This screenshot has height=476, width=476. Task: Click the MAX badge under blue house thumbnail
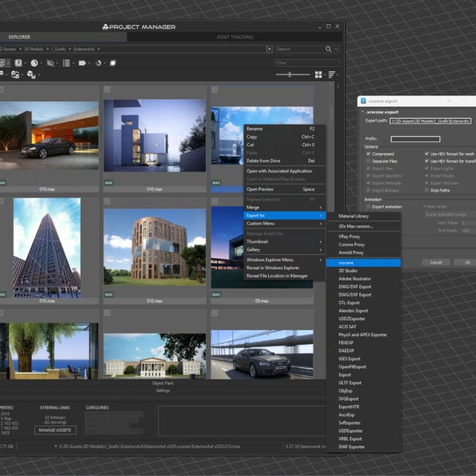point(108,183)
